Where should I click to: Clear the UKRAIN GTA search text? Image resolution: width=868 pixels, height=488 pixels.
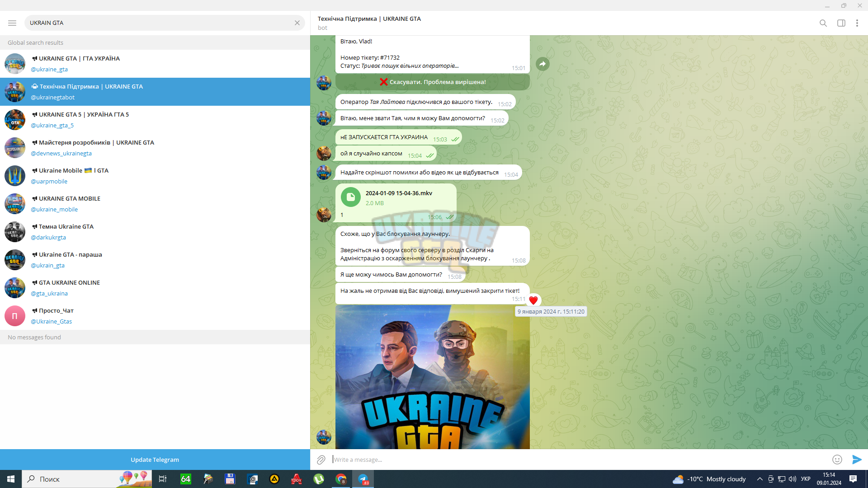(x=297, y=23)
